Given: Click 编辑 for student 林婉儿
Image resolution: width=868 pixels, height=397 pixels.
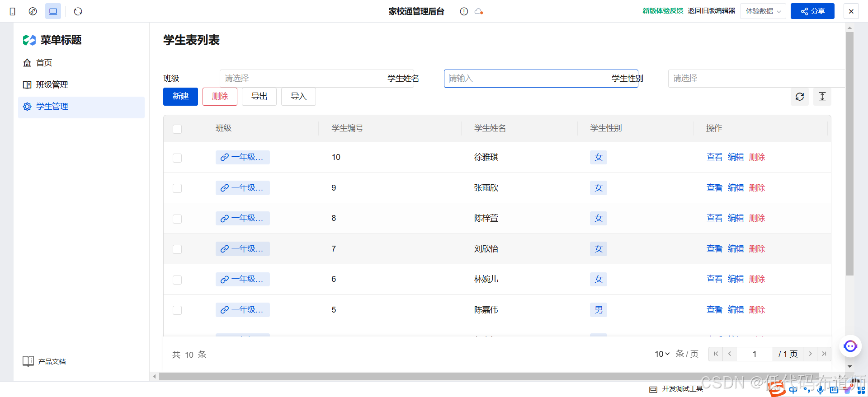Looking at the screenshot, I should pos(736,279).
